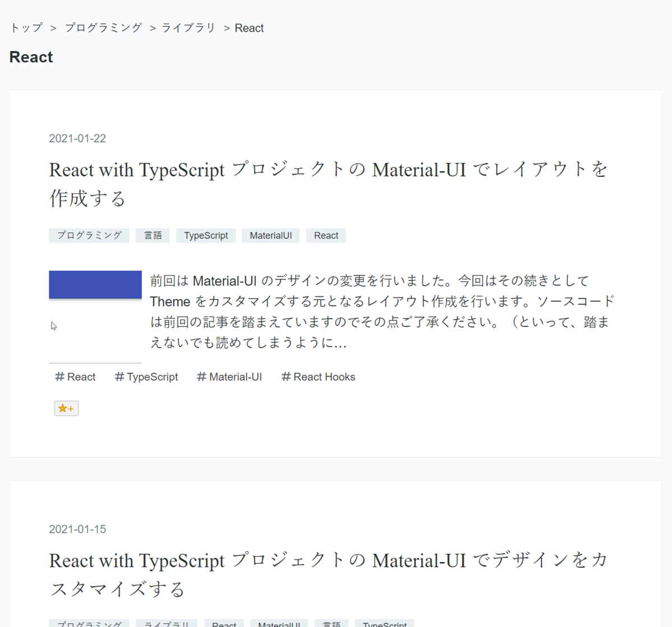Click the ライブラリ tag on the second article
Image resolution: width=672 pixels, height=627 pixels.
click(x=166, y=623)
